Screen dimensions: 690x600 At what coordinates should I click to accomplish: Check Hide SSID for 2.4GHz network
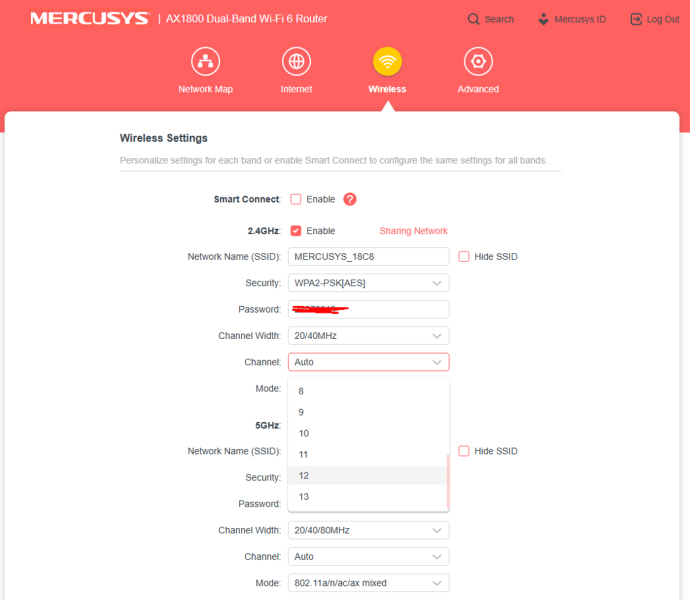[464, 257]
